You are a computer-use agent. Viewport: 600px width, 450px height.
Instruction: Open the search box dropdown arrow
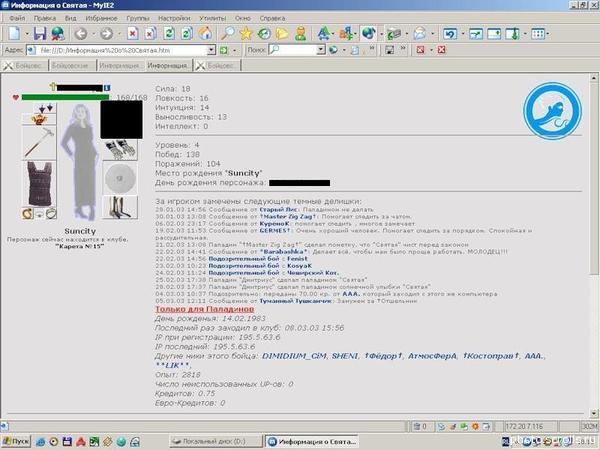tap(322, 49)
